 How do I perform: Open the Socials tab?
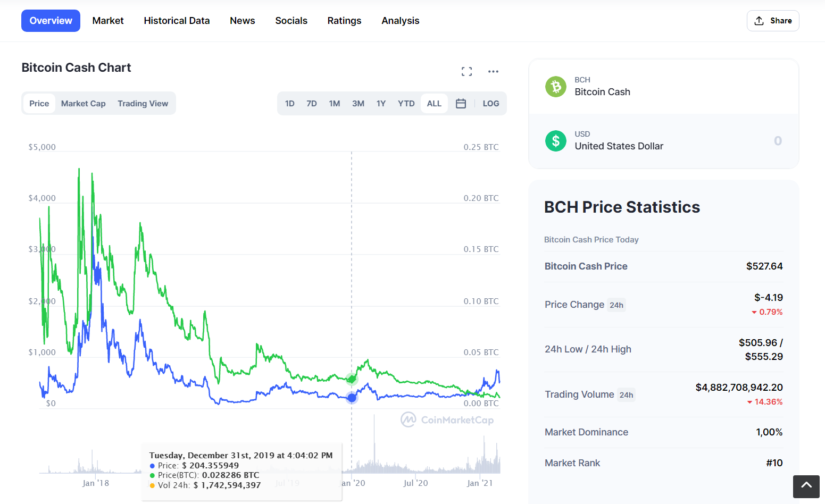[291, 21]
